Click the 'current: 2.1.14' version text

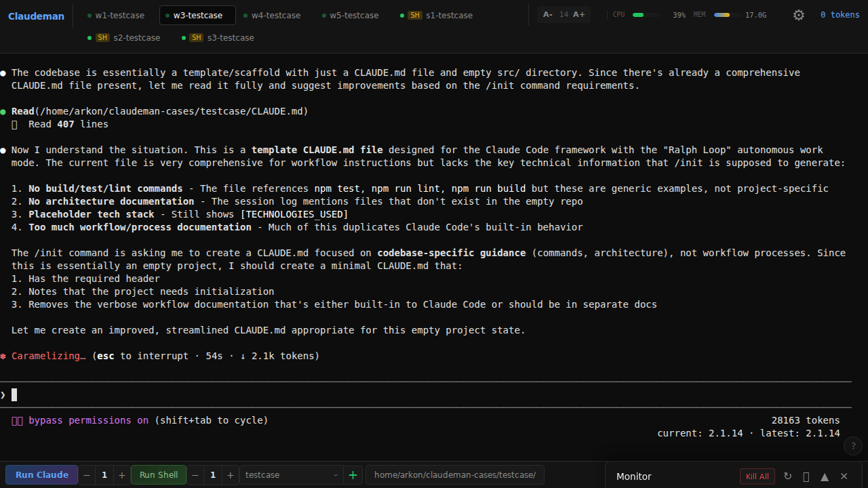[700, 433]
